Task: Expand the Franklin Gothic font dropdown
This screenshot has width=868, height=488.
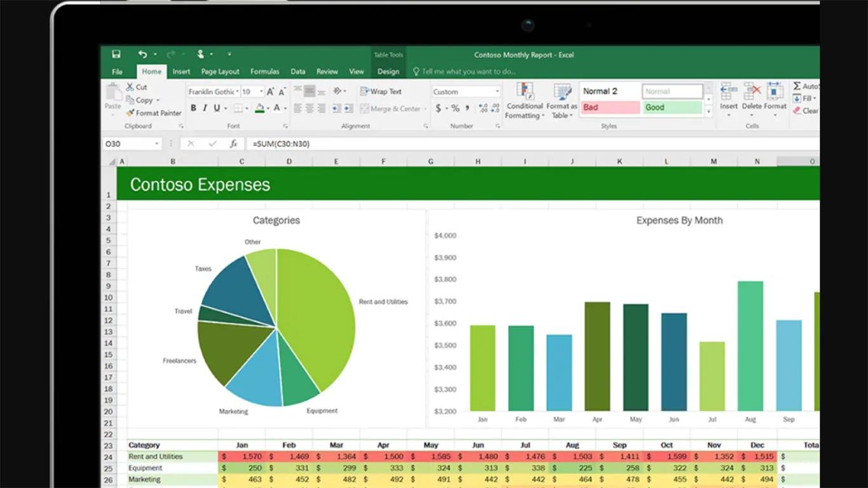Action: (237, 91)
